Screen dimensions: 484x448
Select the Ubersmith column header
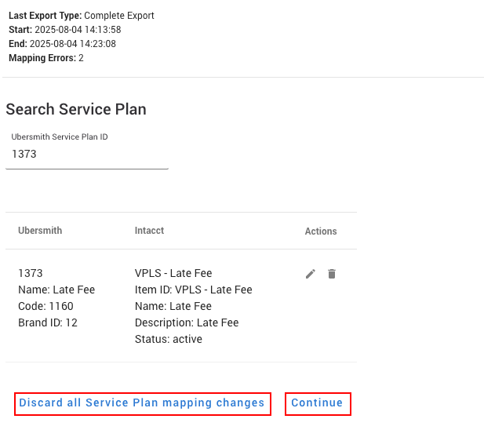(x=40, y=231)
